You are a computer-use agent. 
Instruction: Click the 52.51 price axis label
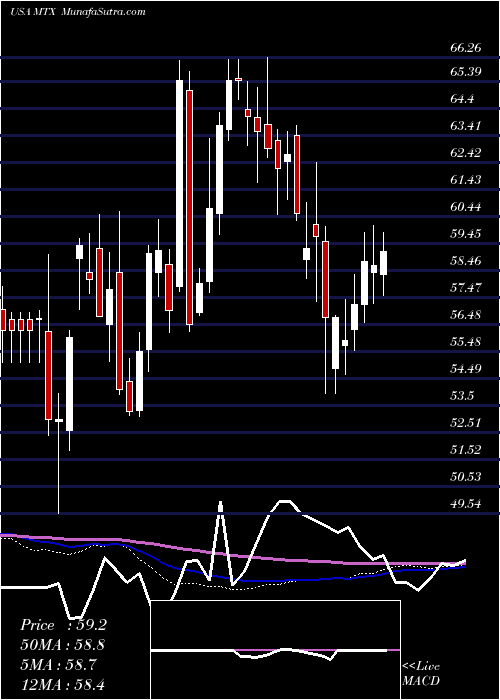(466, 422)
